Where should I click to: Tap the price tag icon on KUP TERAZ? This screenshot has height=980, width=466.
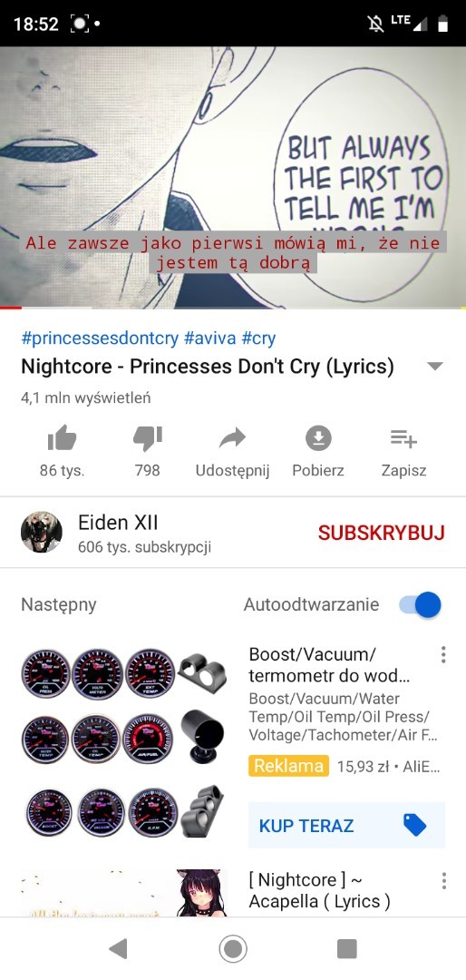click(x=415, y=825)
